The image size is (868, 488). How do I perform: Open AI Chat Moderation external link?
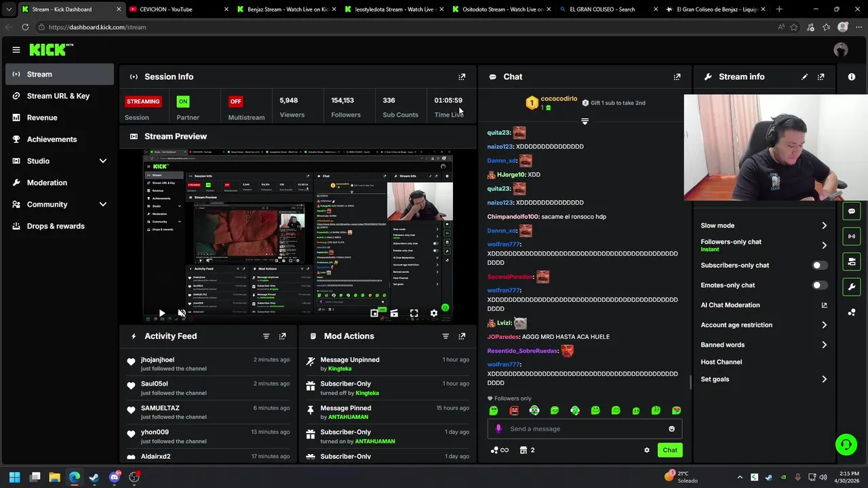824,305
